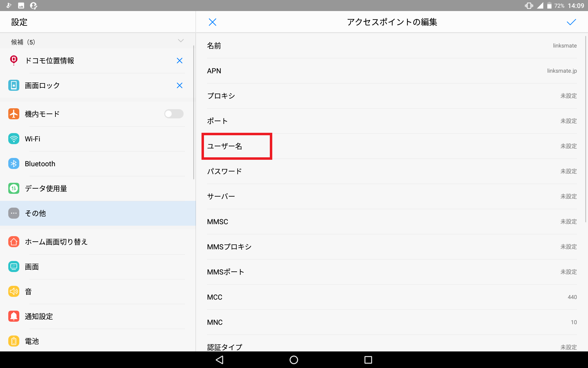
Task: Tap the vibrate mode status icon
Action: tap(529, 6)
